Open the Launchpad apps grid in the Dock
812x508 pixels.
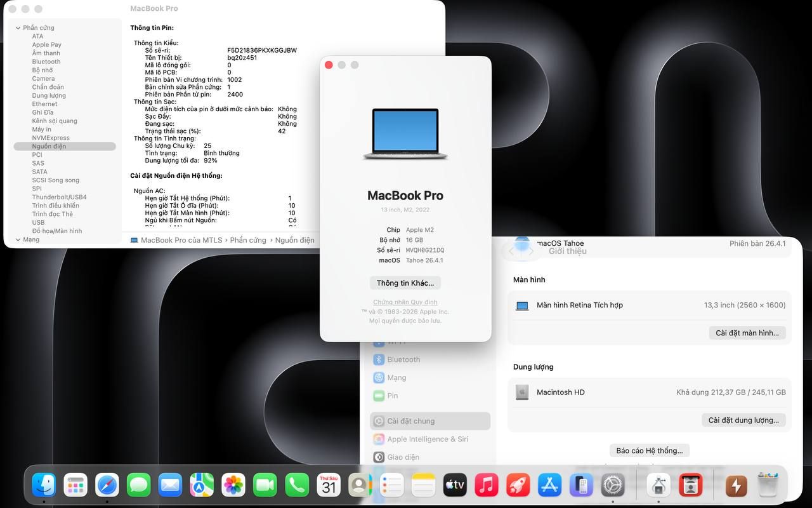tap(75, 486)
